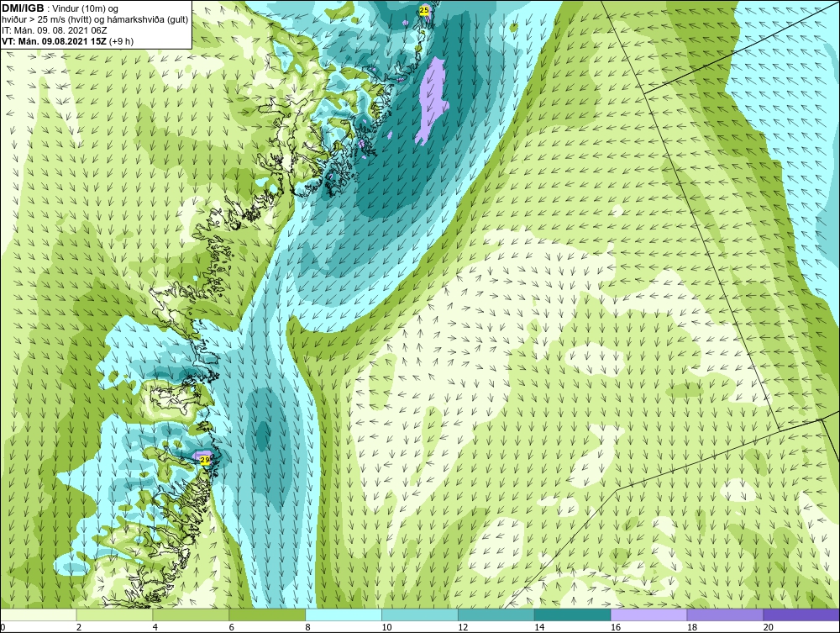Select the above 20 m/s legend color

point(801,615)
